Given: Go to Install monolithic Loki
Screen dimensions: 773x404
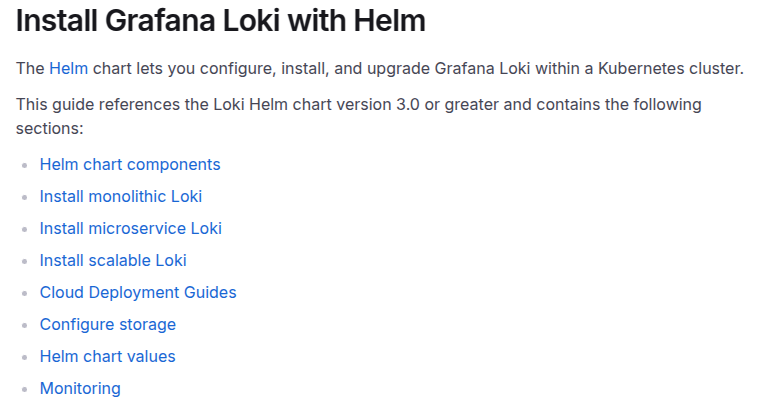Looking at the screenshot, I should 121,196.
